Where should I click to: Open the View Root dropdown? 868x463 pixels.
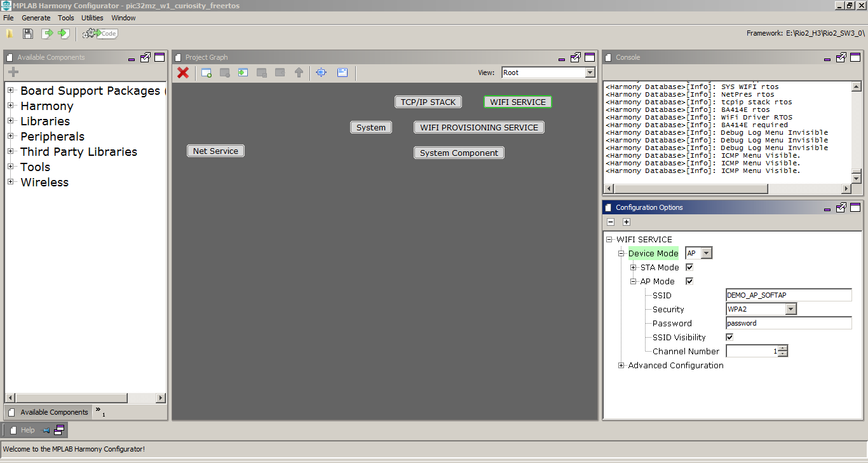[590, 73]
